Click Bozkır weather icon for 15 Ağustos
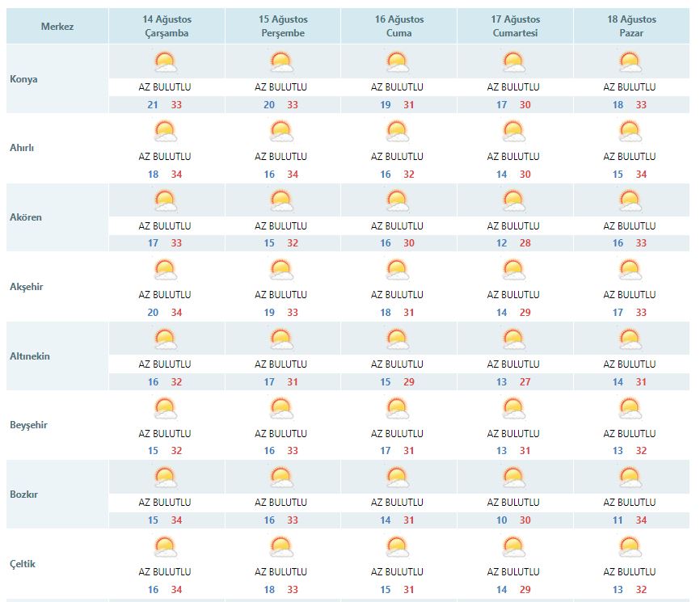Image resolution: width=700 pixels, height=602 pixels. click(x=280, y=478)
